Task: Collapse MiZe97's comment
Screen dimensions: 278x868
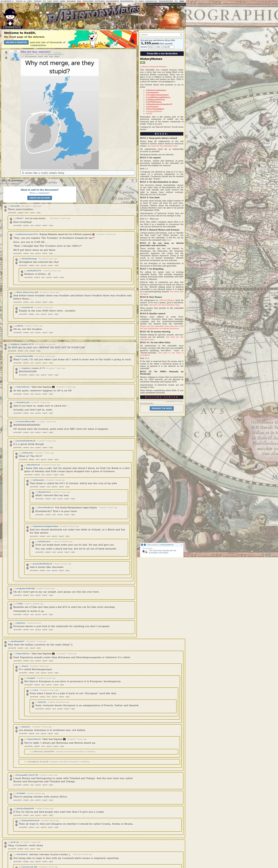Action: pos(14,218)
